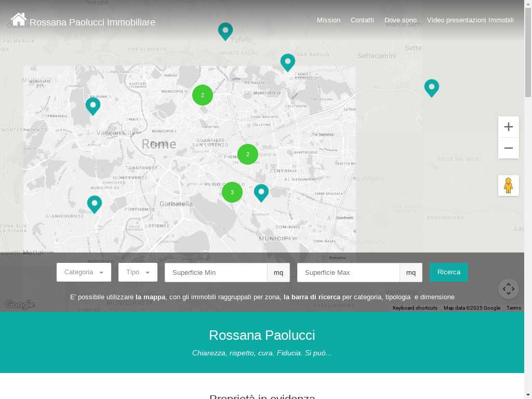This screenshot has height=399, width=532.
Task: Open the Mission menu item
Action: click(328, 20)
